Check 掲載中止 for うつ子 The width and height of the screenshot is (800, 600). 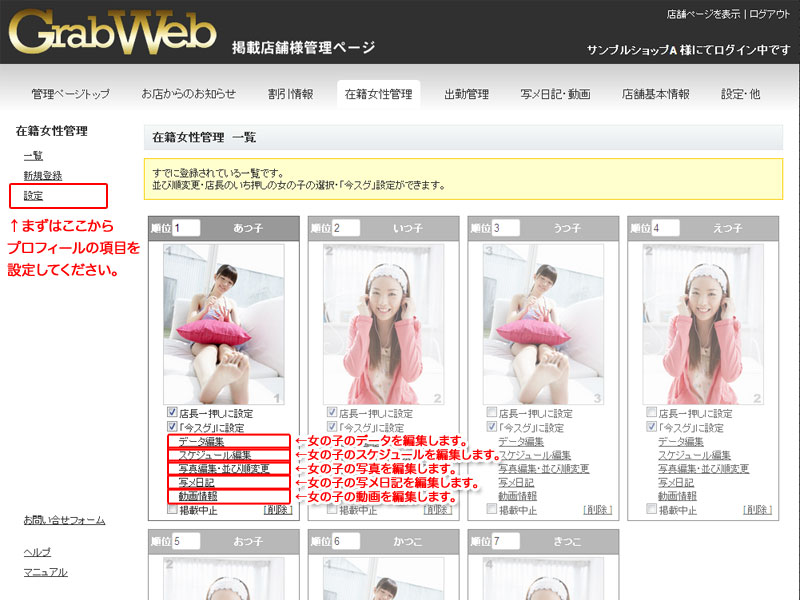(x=492, y=509)
